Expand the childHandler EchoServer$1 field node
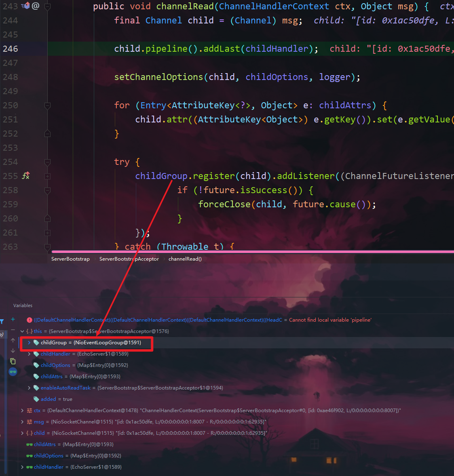The image size is (454, 476). click(x=29, y=354)
